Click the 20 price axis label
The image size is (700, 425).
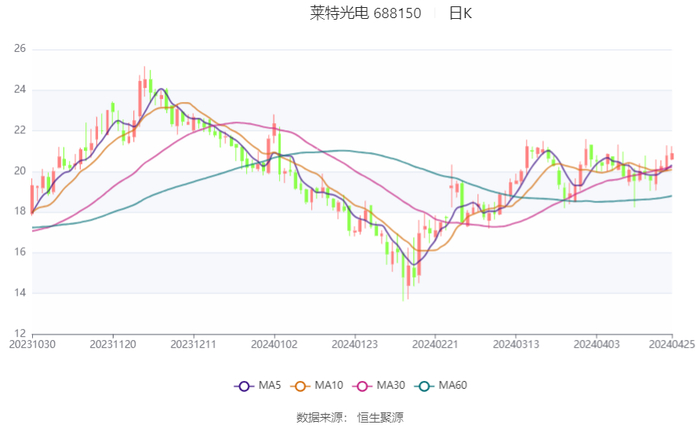(19, 171)
